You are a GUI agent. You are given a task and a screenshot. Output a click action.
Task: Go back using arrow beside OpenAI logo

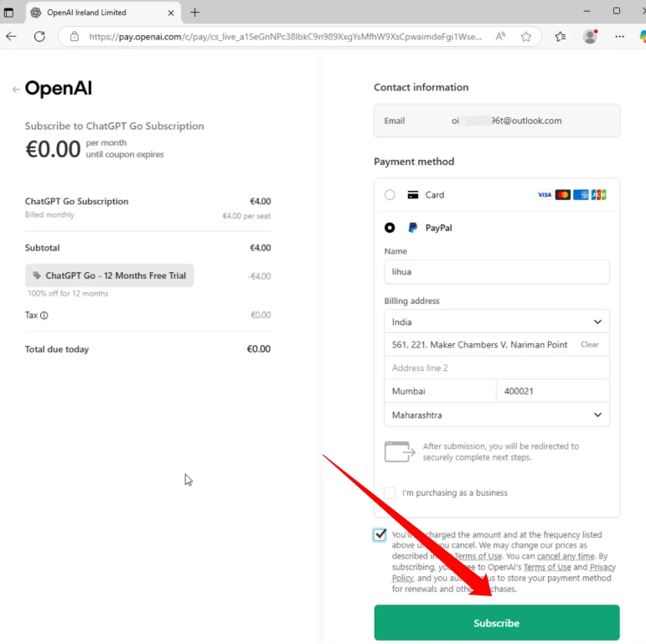(15, 90)
